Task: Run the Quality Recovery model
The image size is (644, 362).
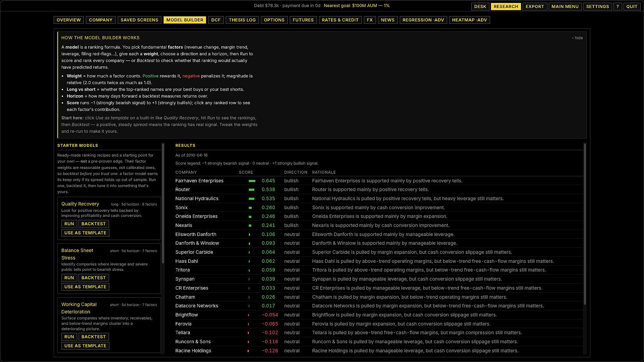Action: click(x=69, y=224)
